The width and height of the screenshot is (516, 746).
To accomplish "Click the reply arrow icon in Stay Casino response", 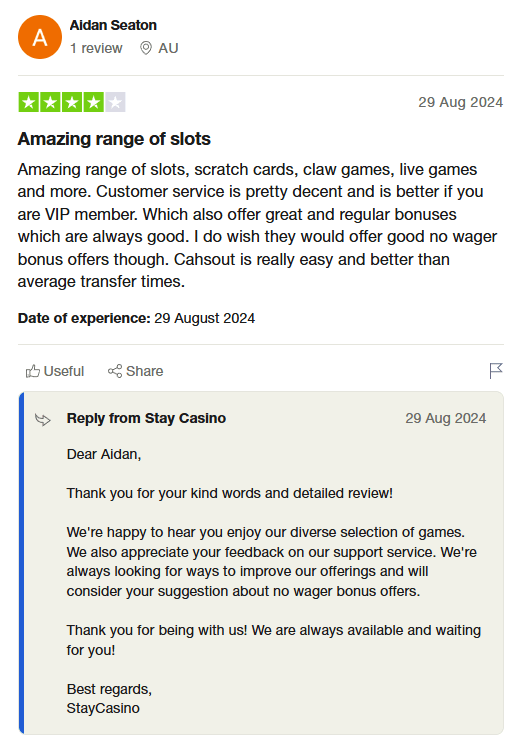I will click(43, 419).
